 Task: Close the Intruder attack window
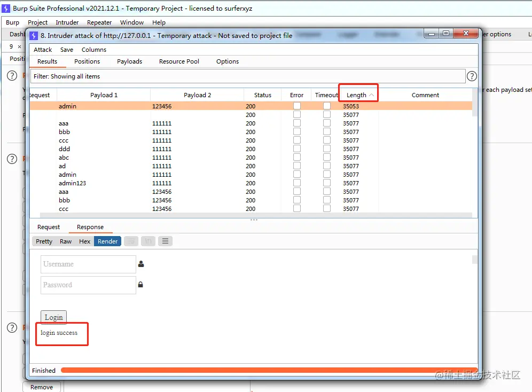[x=466, y=33]
